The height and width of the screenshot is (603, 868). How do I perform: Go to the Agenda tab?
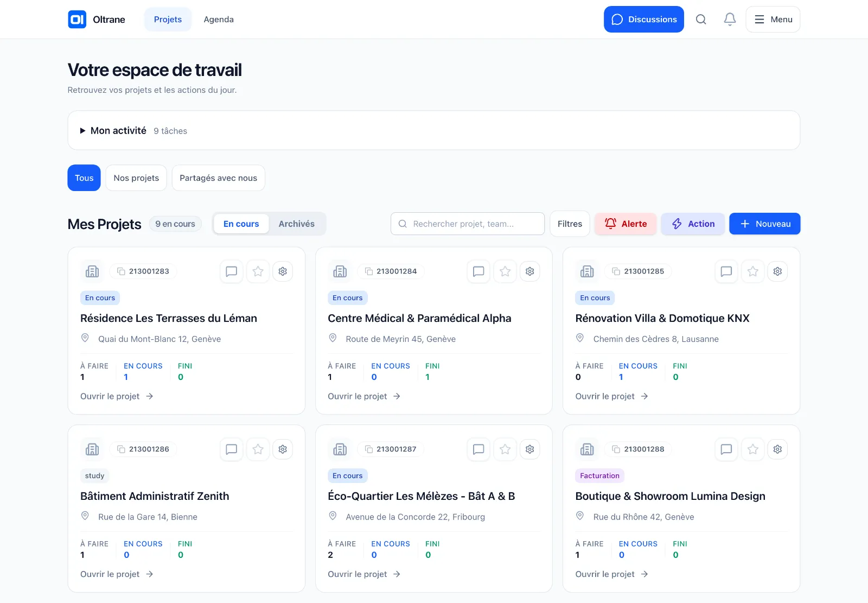pos(219,20)
